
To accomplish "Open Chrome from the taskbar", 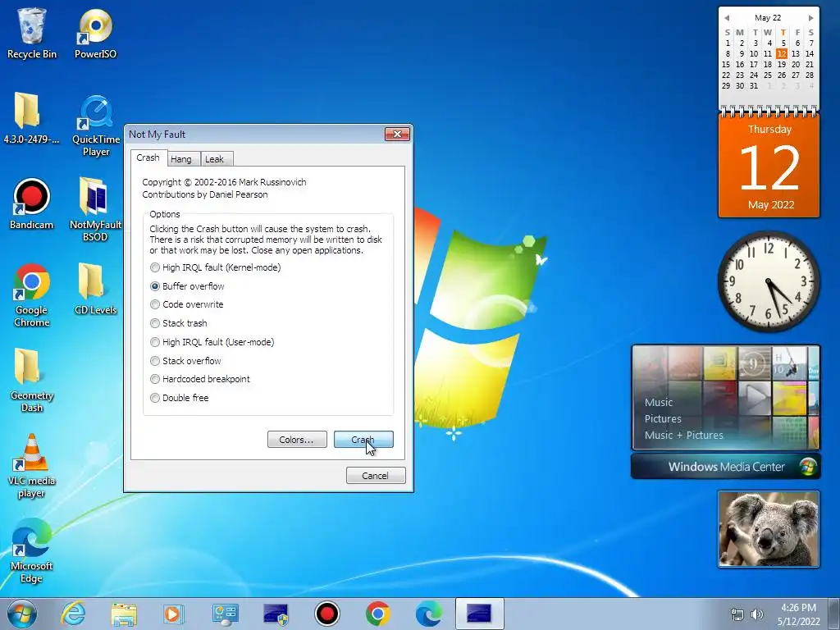I will coord(377,614).
